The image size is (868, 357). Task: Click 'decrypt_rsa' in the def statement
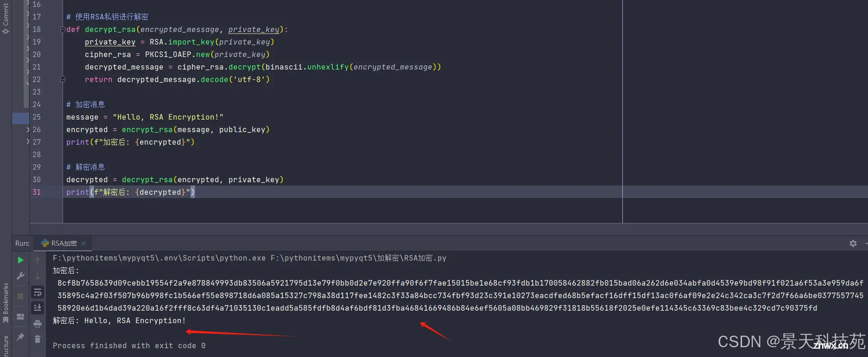tap(110, 30)
